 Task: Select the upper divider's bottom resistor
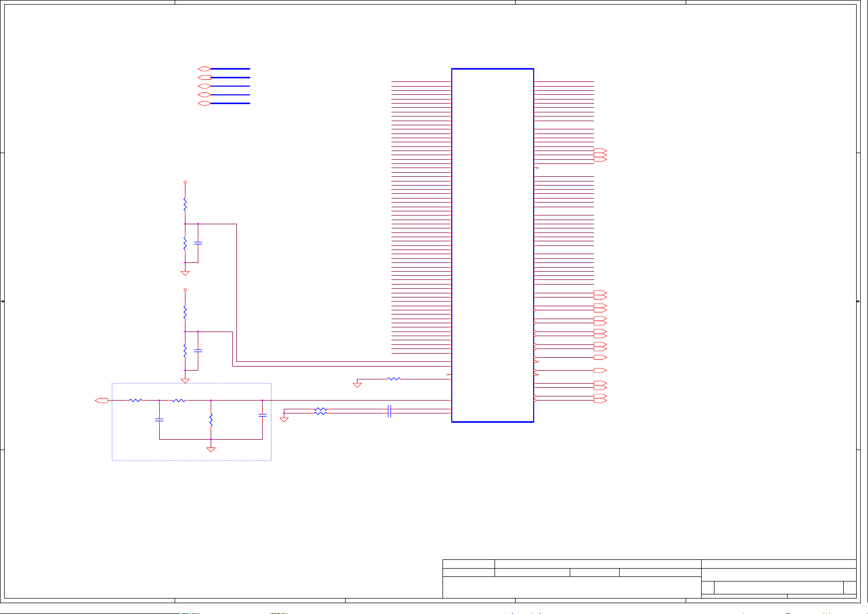pyautogui.click(x=185, y=243)
